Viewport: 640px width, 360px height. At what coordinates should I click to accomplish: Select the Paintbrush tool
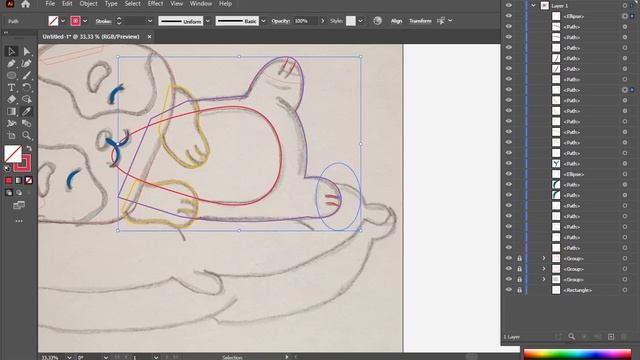click(x=27, y=75)
